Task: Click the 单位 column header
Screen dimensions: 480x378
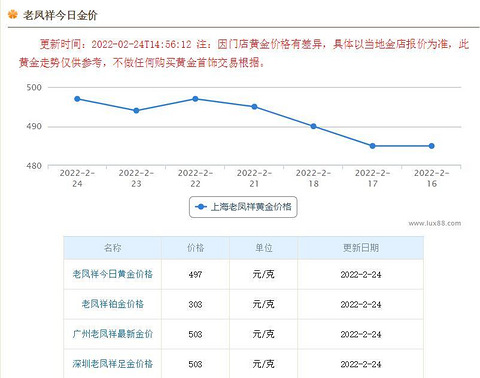Action: (264, 248)
